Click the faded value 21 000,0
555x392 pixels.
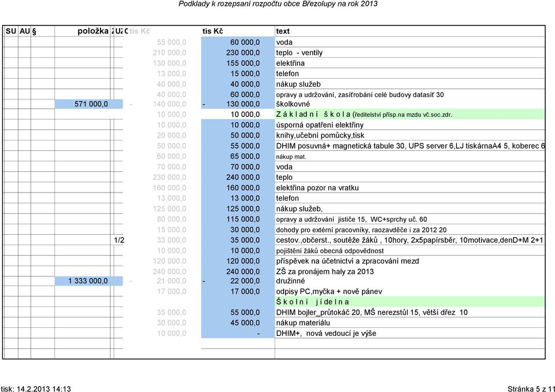tap(171, 281)
